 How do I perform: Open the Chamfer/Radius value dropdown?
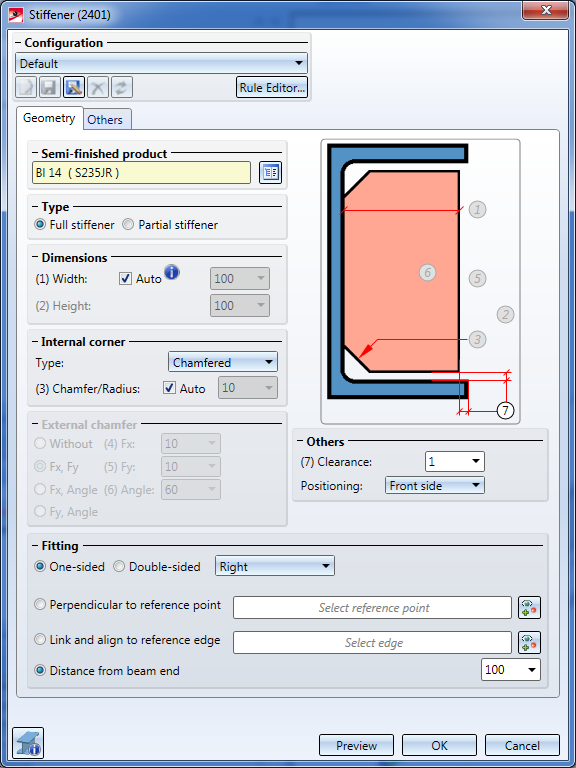(x=248, y=388)
